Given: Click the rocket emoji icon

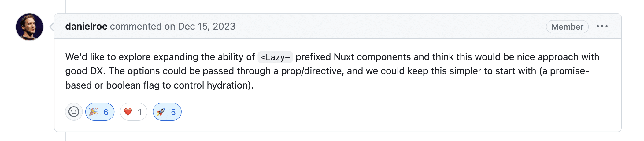Looking at the screenshot, I should point(161,112).
